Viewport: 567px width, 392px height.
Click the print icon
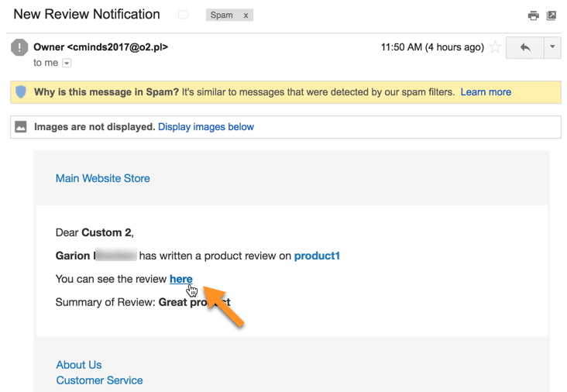pyautogui.click(x=533, y=15)
